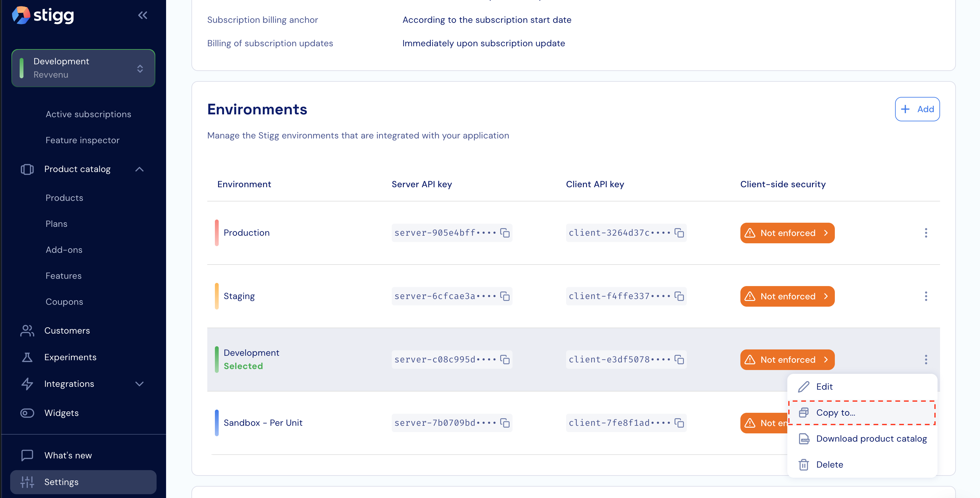Open Development Not enforced security status
Viewport: 980px width, 498px height.
787,359
